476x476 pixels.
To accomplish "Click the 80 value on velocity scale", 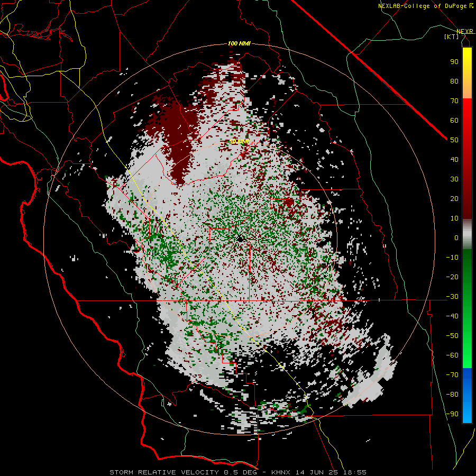I will [454, 81].
